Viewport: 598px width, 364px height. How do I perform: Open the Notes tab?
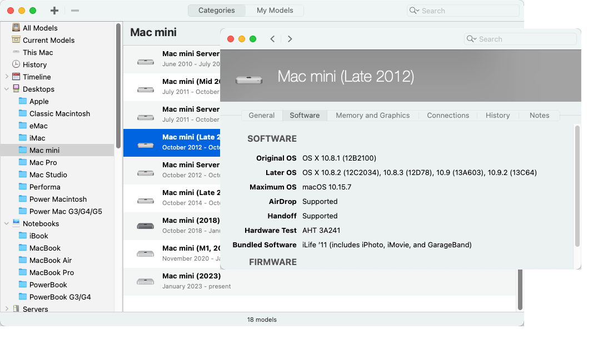click(539, 115)
